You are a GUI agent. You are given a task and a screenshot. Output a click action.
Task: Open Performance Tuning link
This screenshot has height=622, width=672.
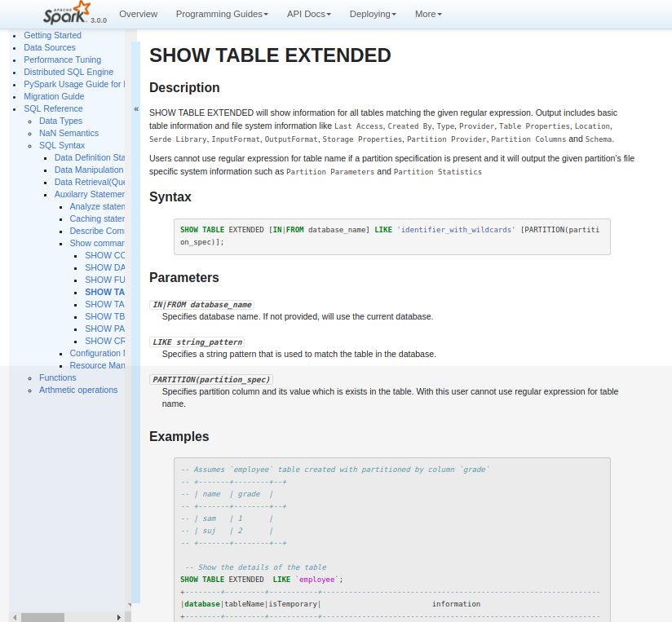pyautogui.click(x=62, y=60)
